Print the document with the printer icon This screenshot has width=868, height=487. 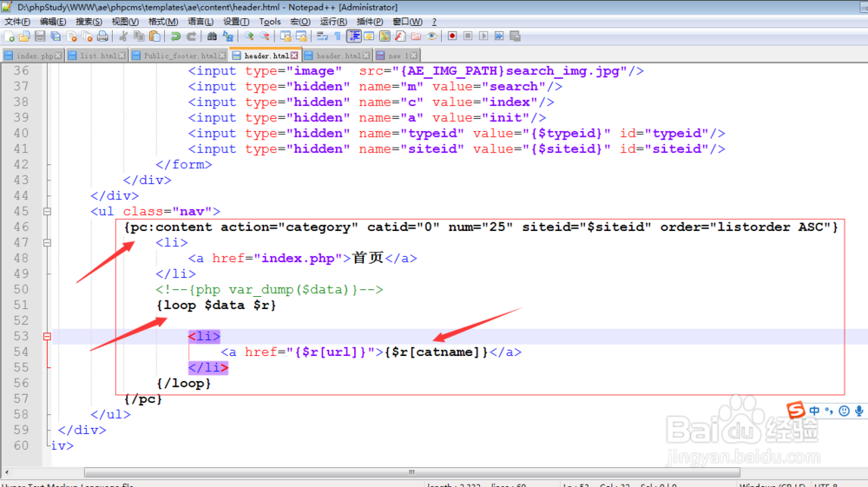102,36
